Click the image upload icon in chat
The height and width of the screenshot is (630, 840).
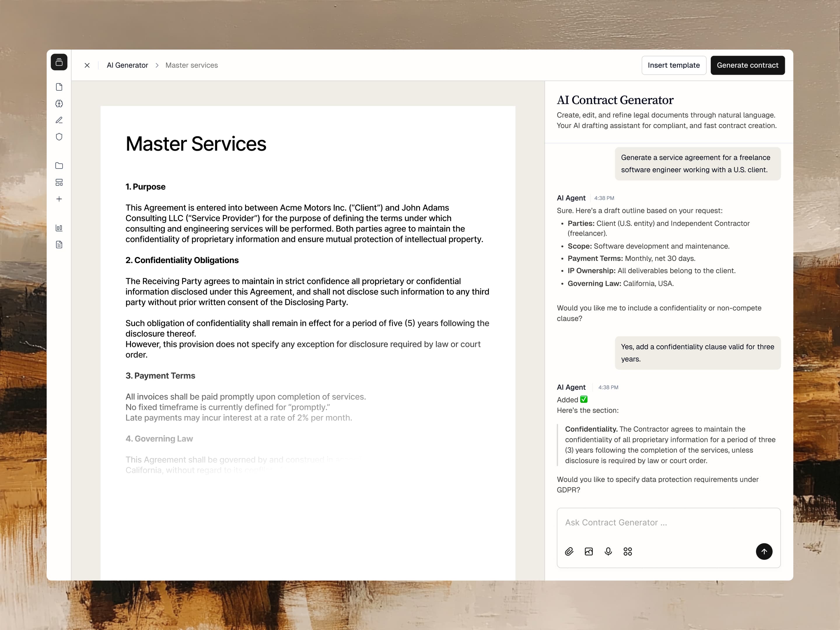pyautogui.click(x=589, y=551)
